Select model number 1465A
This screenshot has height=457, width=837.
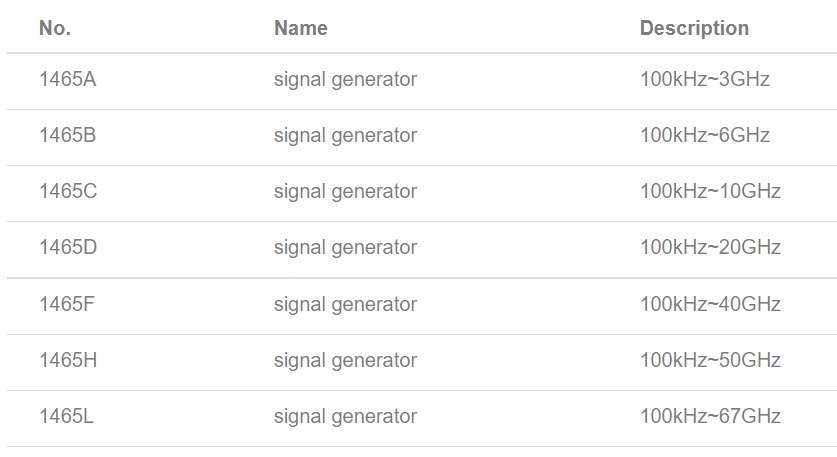pyautogui.click(x=68, y=79)
